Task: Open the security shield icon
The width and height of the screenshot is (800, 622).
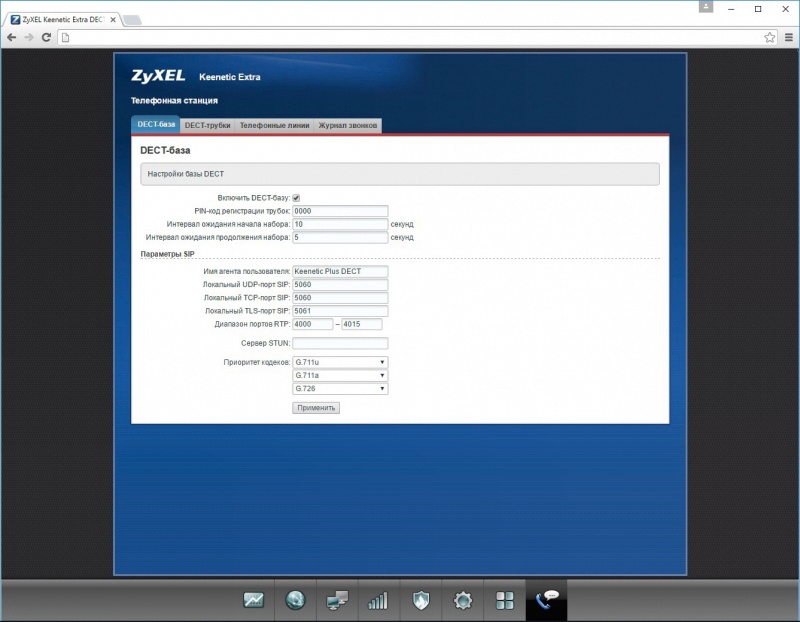Action: pos(421,600)
